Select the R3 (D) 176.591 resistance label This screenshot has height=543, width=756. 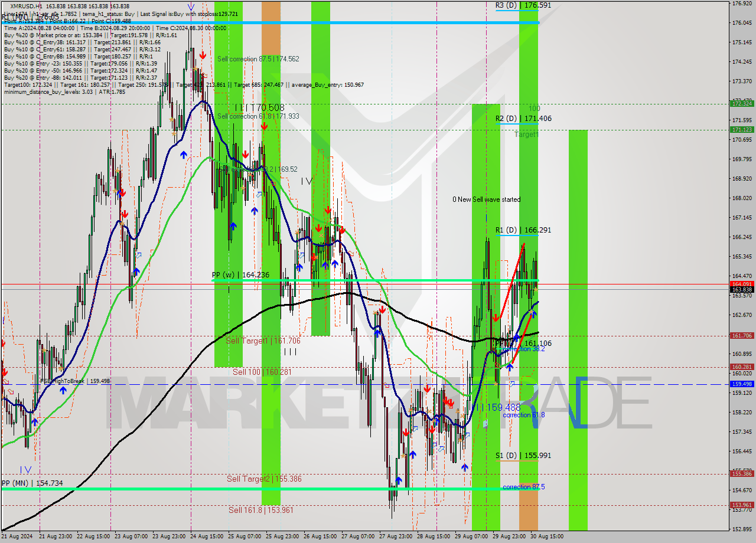coord(523,5)
